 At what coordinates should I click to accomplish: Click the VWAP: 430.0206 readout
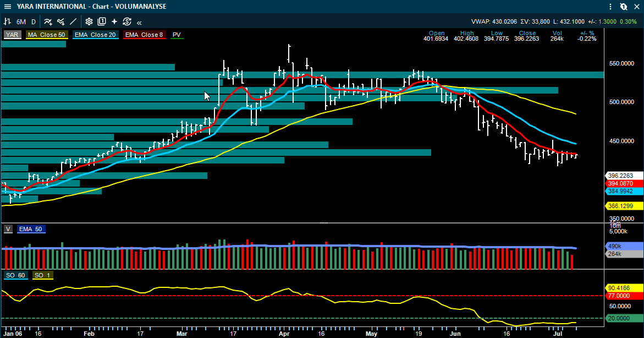coord(494,21)
